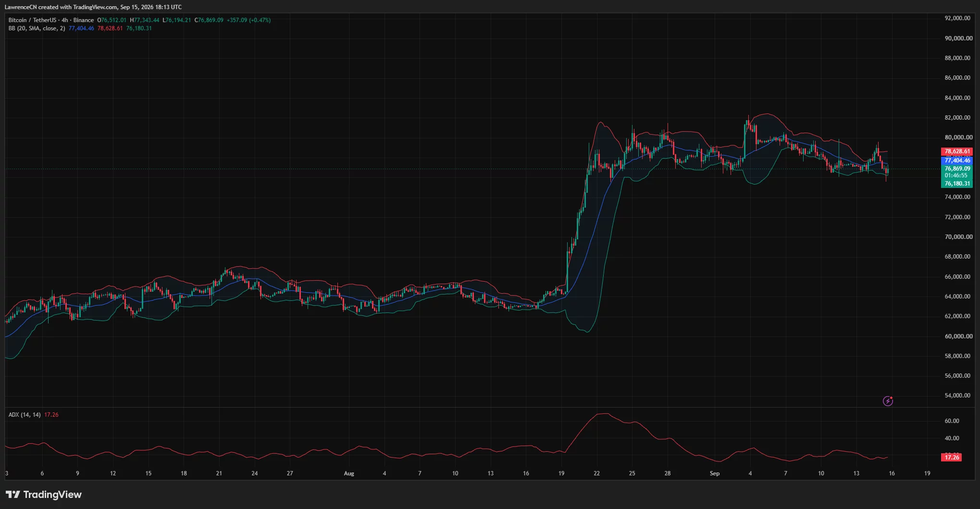This screenshot has height=509, width=980.
Task: Click the 62,000.00 price axis label
Action: 957,316
